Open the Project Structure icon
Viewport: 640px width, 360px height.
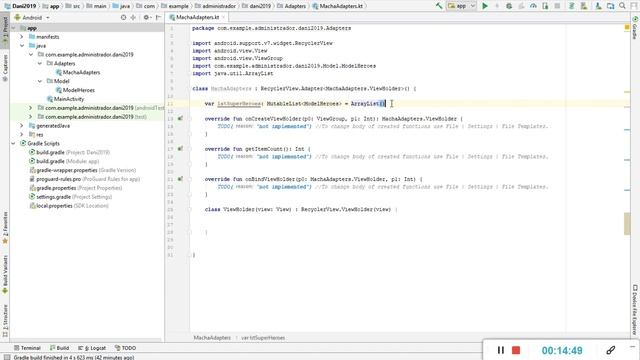[x=610, y=6]
